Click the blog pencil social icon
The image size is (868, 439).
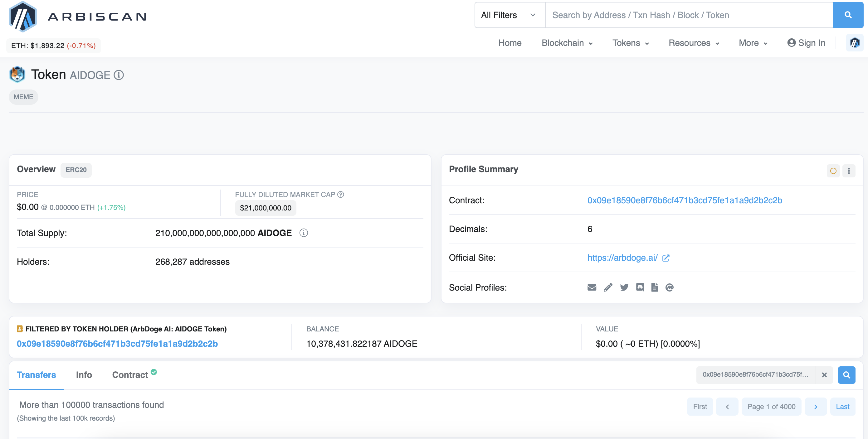click(608, 287)
